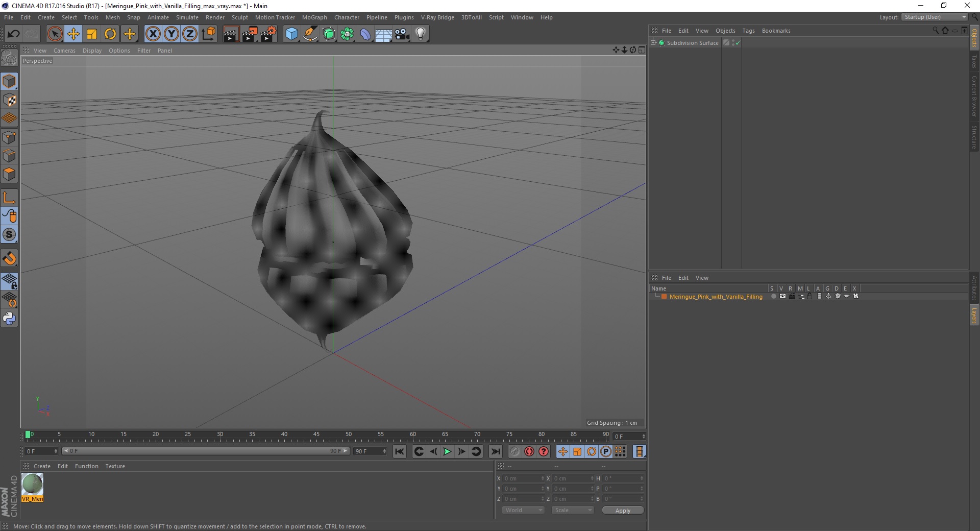
Task: Open the timeline layout filmstrip dropdown
Action: (x=639, y=451)
